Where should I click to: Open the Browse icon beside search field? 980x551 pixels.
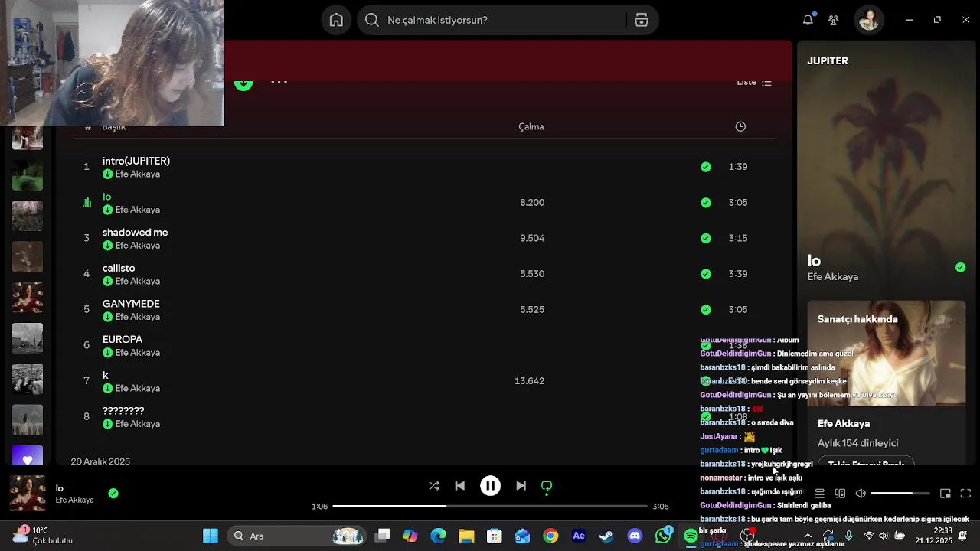click(642, 20)
